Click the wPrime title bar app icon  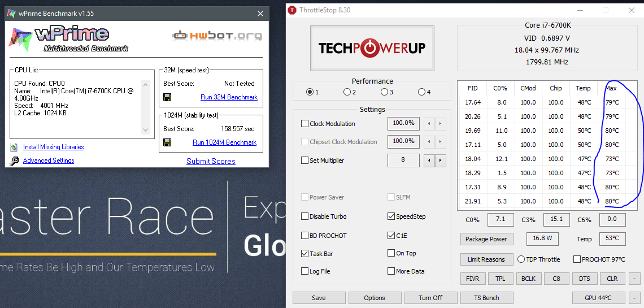pos(11,13)
